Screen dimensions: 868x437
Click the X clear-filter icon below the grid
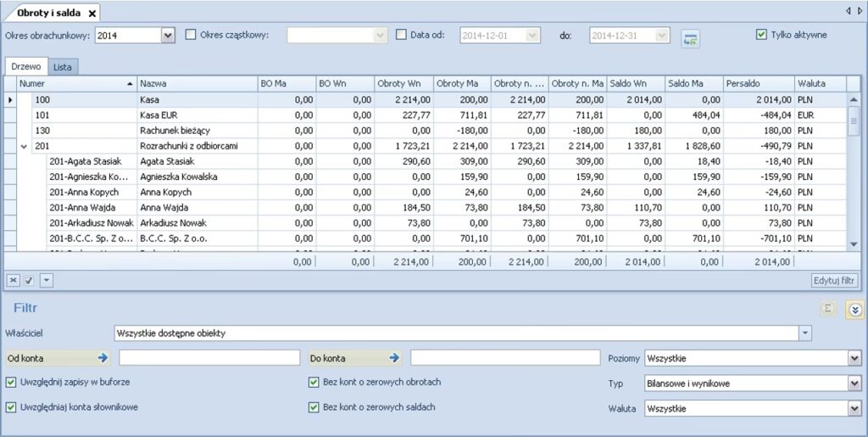click(x=14, y=279)
